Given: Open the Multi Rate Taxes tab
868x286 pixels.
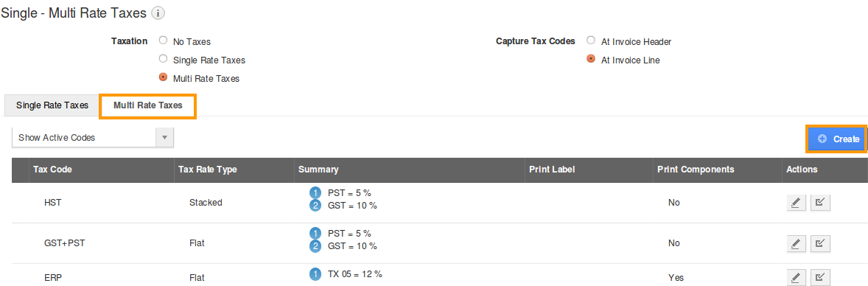Looking at the screenshot, I should pos(148,105).
